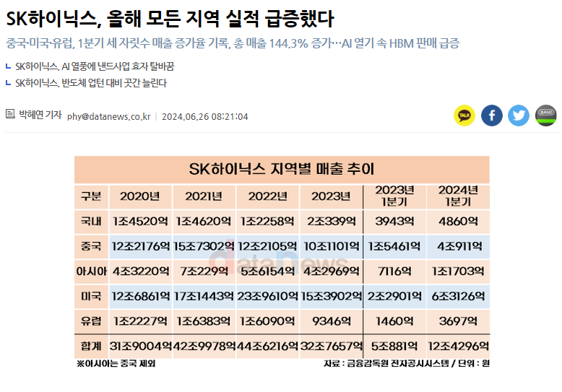Click cell '1조1703억' in 아시아 row
This screenshot has width=562, height=392.
[x=458, y=271]
